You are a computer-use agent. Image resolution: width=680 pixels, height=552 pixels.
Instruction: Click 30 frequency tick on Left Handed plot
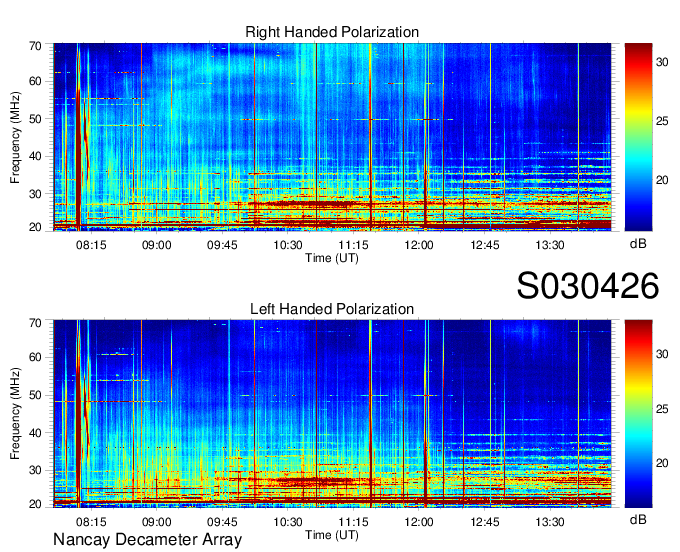tap(35, 470)
